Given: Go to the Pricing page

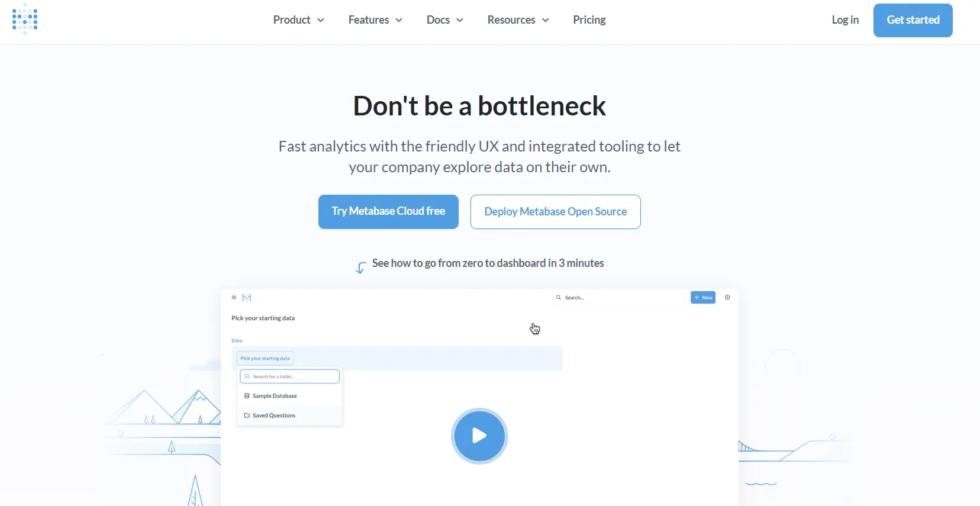Looking at the screenshot, I should pyautogui.click(x=589, y=20).
